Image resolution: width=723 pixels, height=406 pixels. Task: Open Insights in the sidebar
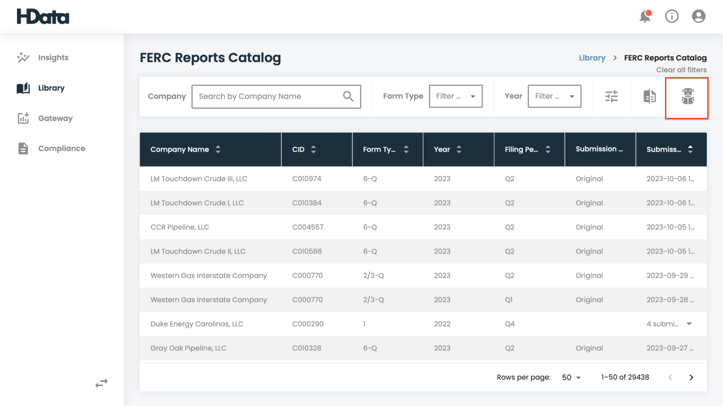click(x=53, y=58)
